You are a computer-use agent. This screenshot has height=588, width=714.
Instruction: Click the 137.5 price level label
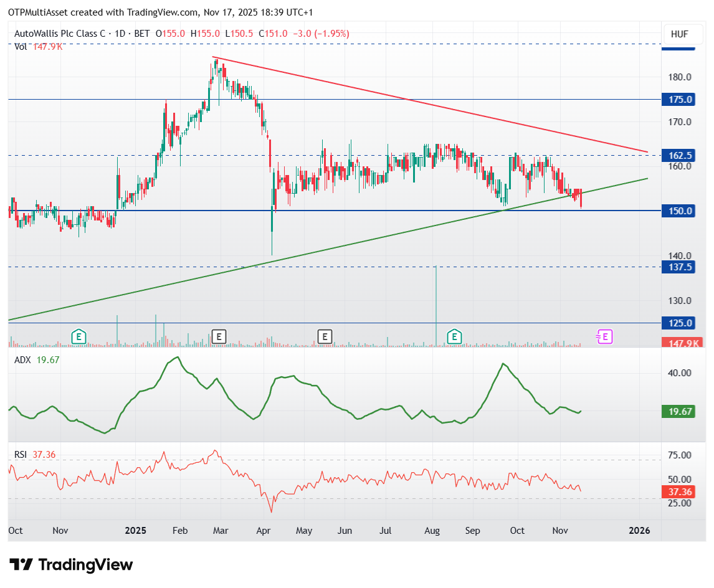[679, 267]
